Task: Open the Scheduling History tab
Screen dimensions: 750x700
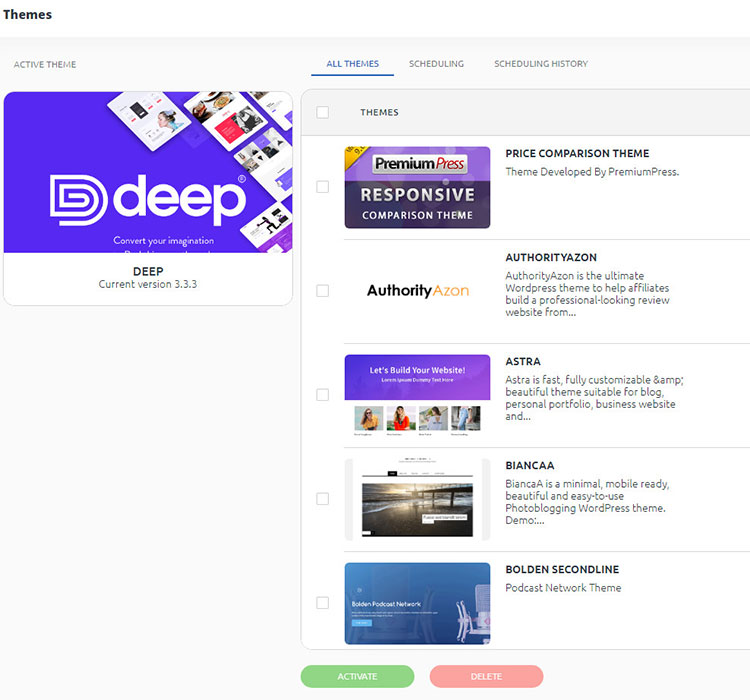Action: [x=541, y=64]
